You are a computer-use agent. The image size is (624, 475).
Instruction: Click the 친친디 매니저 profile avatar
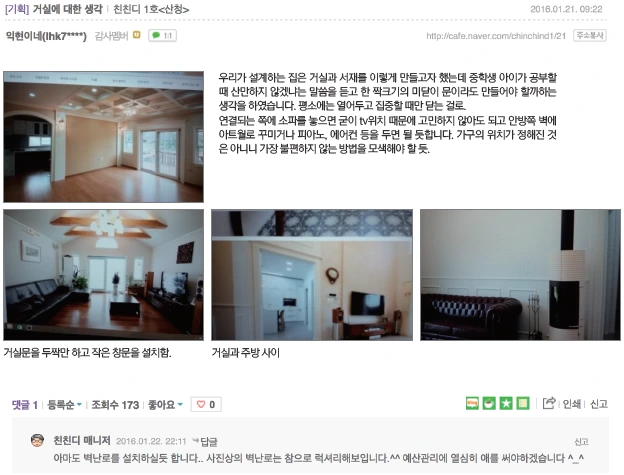[37, 440]
